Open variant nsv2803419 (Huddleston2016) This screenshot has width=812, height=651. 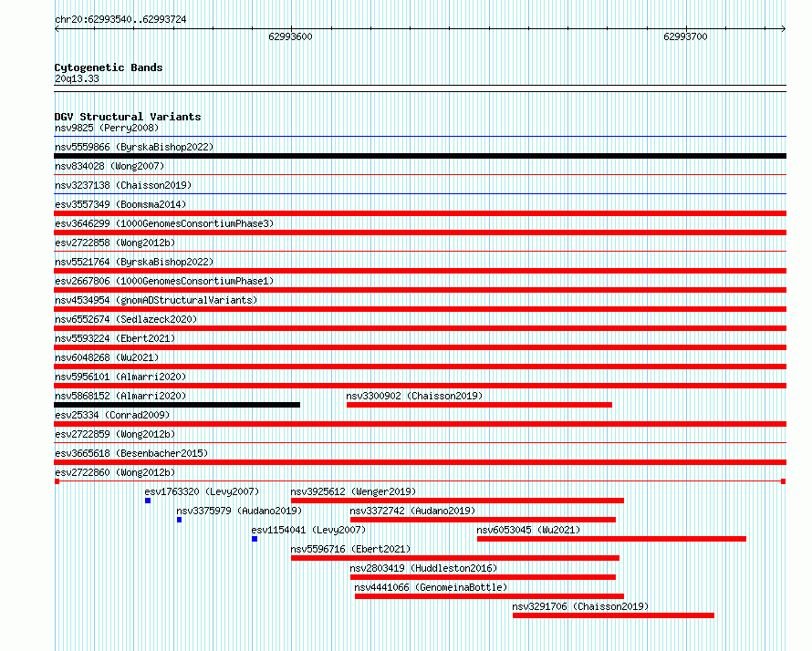pyautogui.click(x=423, y=568)
